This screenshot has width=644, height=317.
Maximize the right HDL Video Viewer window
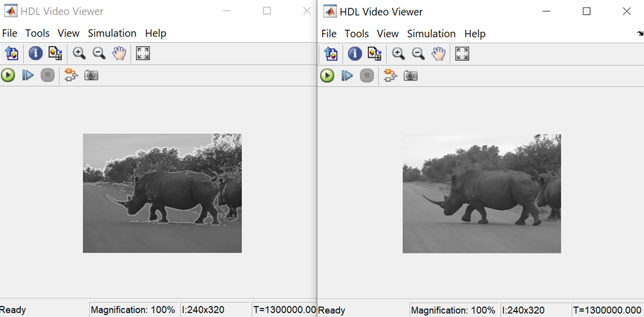[586, 12]
